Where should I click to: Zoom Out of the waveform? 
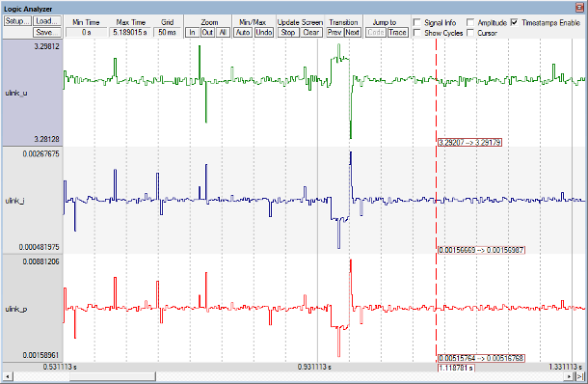[x=207, y=33]
